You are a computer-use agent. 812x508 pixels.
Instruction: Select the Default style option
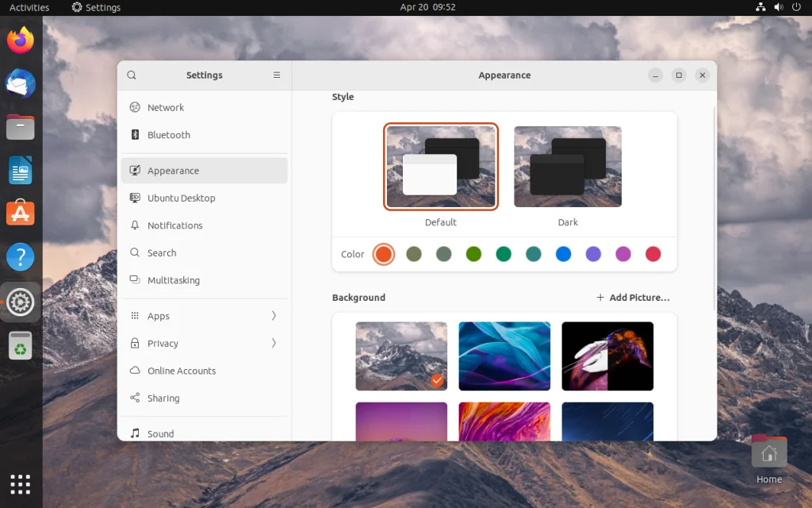pos(441,167)
